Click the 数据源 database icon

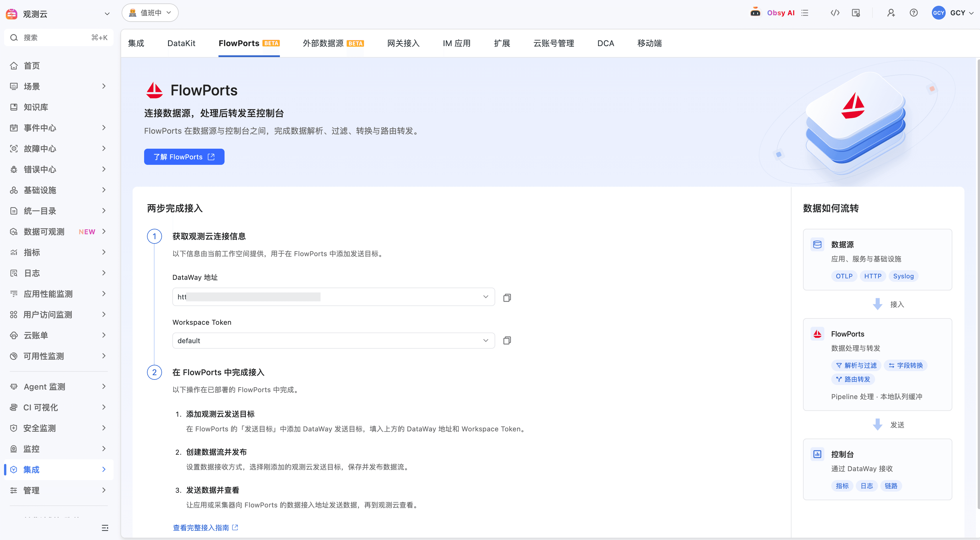pyautogui.click(x=817, y=244)
